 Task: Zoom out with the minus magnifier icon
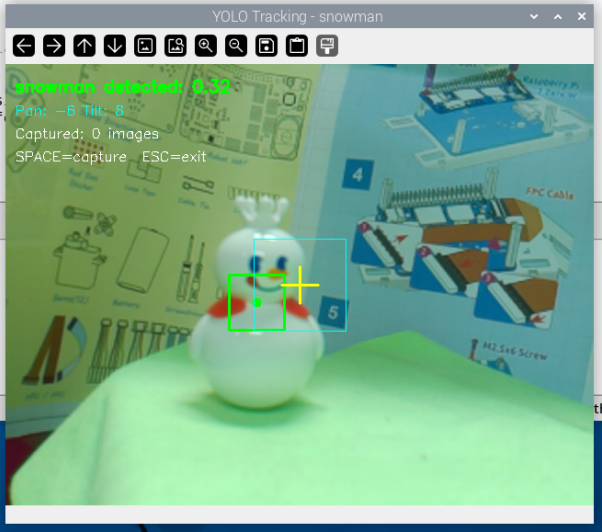[236, 46]
